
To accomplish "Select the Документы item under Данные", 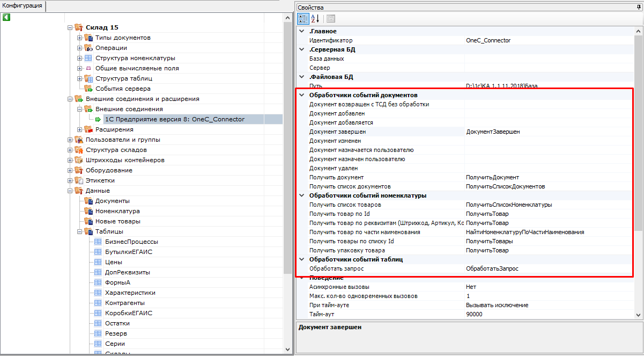I will click(x=112, y=201).
